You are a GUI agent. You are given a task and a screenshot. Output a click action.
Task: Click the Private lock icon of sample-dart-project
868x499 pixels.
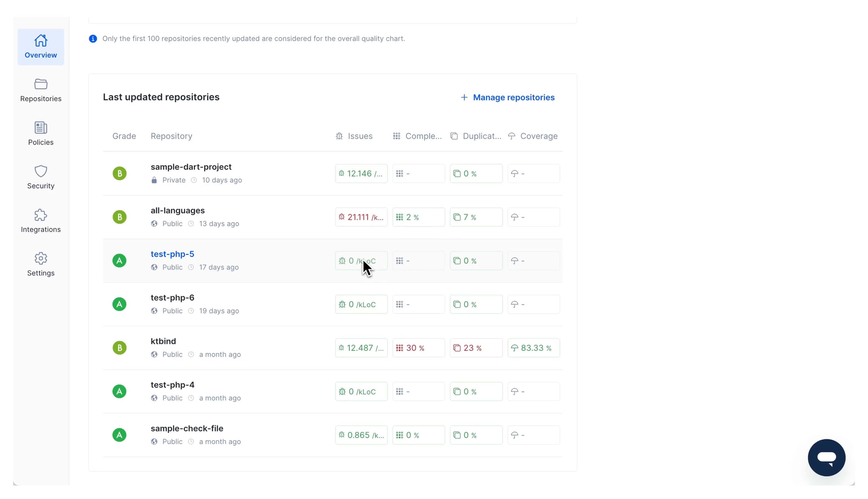[x=154, y=180]
